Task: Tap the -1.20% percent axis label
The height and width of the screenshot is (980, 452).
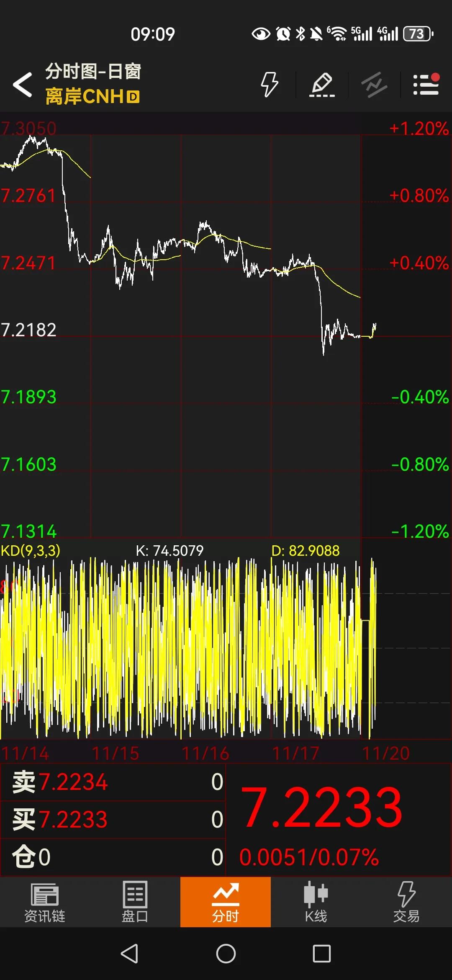Action: 420,531
